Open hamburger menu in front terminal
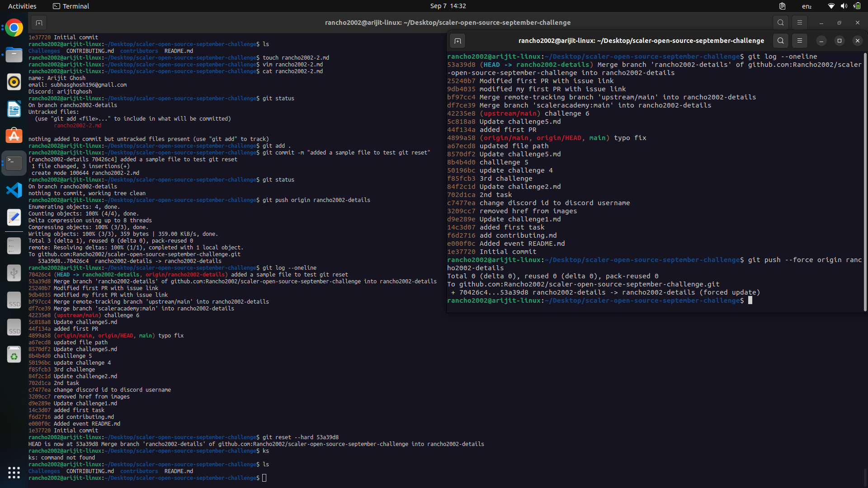Viewport: 868px width, 488px height. coord(799,41)
